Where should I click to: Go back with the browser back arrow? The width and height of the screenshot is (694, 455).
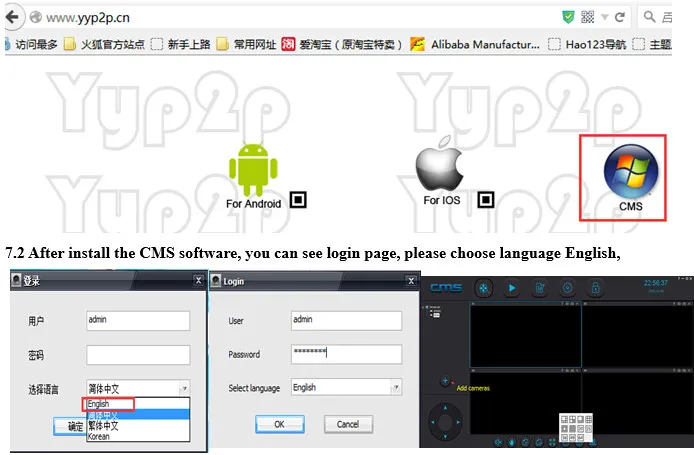coord(12,17)
